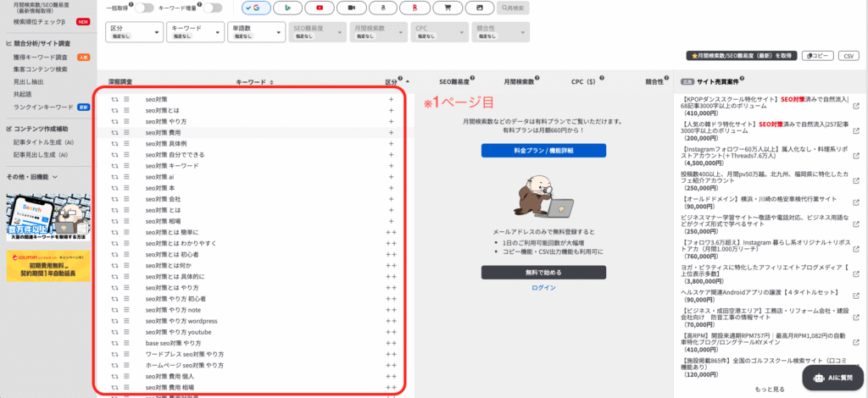This screenshot has height=398, width=868.
Task: Open 獲得キーワード調査 in sidebar
Action: (41, 57)
